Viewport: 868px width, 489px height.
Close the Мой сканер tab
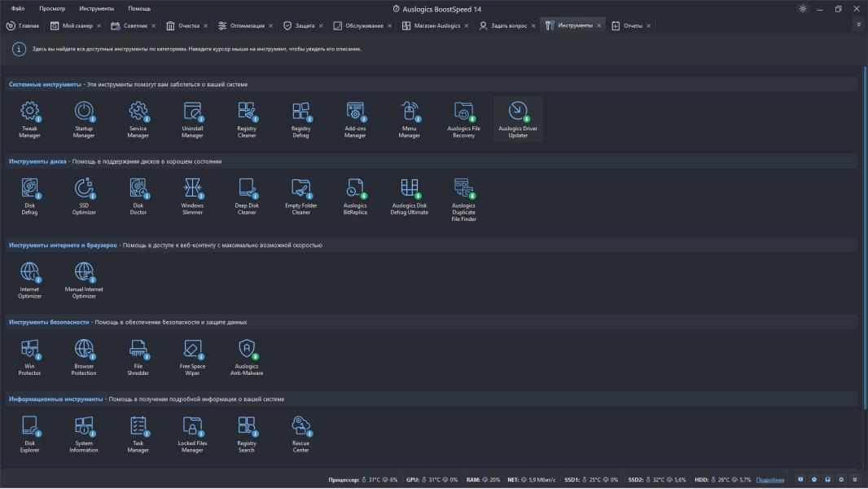coord(99,26)
